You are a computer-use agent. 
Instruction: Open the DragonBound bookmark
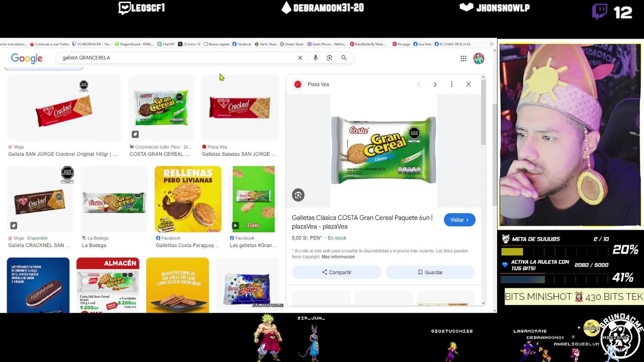click(134, 44)
